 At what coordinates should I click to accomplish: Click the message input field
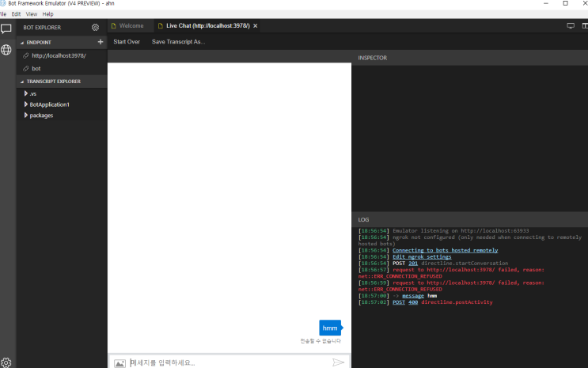[230, 362]
